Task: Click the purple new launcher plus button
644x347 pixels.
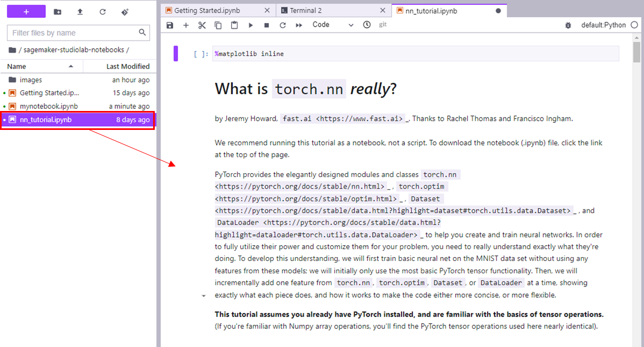Action: (x=27, y=11)
